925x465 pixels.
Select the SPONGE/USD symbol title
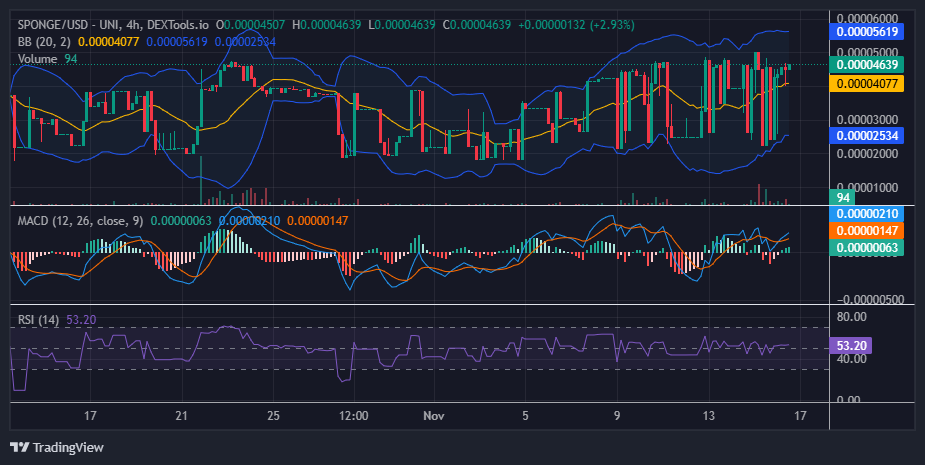point(52,25)
